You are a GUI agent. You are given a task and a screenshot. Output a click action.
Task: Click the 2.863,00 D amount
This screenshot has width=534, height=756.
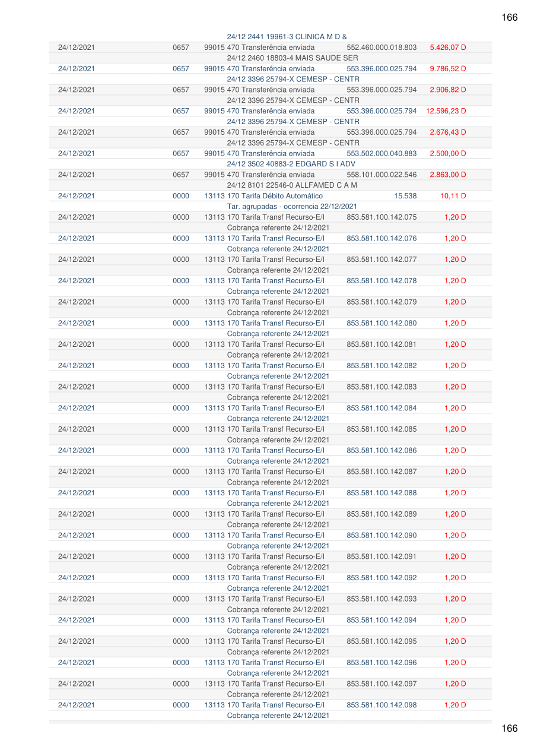447,175
